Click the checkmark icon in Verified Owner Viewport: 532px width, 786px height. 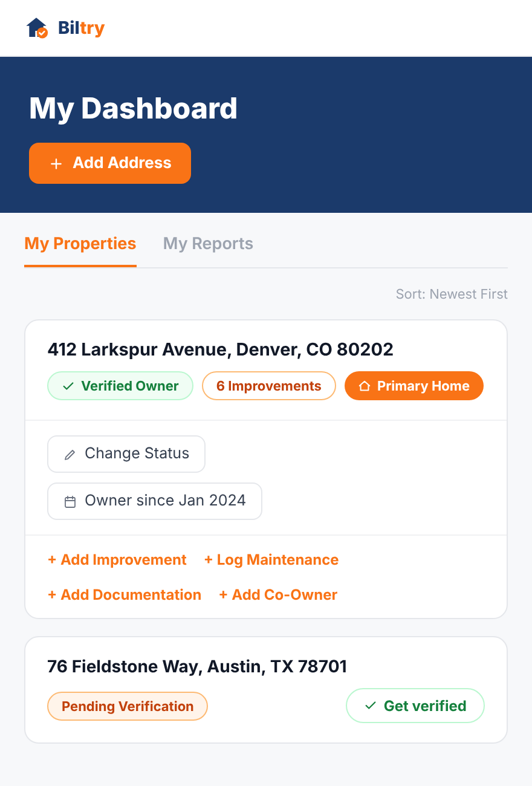point(68,386)
